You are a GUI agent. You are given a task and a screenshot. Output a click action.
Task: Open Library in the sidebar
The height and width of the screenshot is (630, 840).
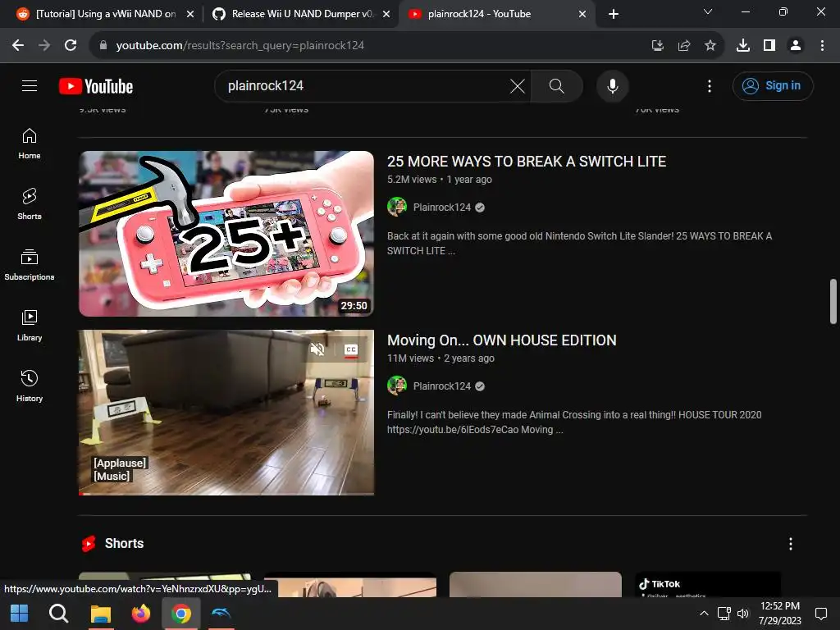click(x=30, y=325)
